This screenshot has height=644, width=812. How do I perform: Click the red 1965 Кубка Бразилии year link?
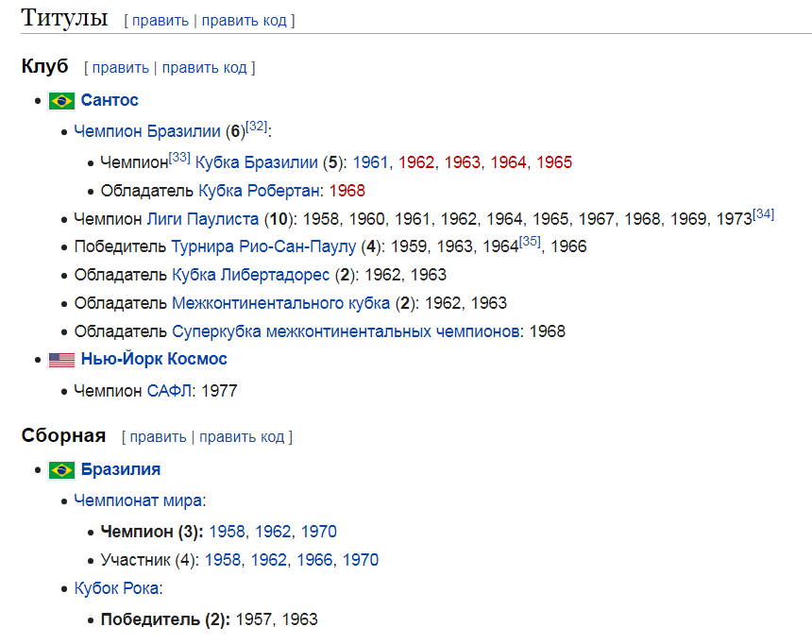coord(554,162)
